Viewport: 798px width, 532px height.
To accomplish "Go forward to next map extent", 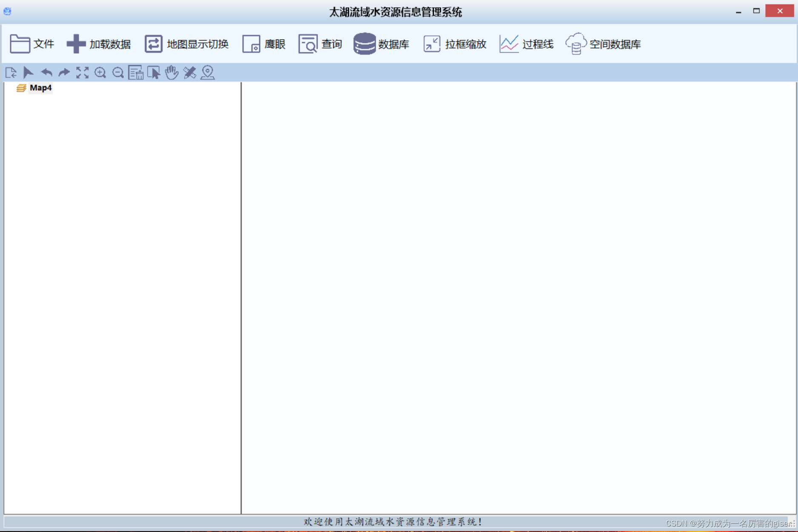I will click(x=64, y=73).
